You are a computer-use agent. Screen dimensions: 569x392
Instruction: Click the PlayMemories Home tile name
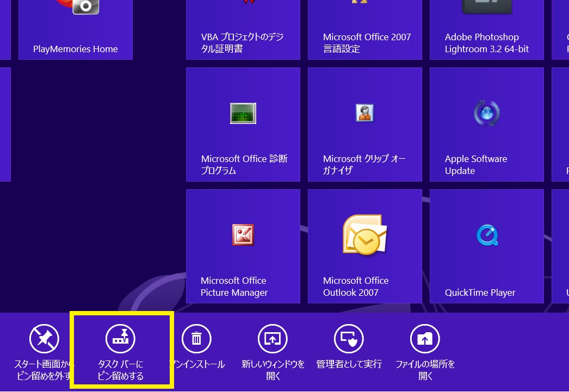[76, 49]
